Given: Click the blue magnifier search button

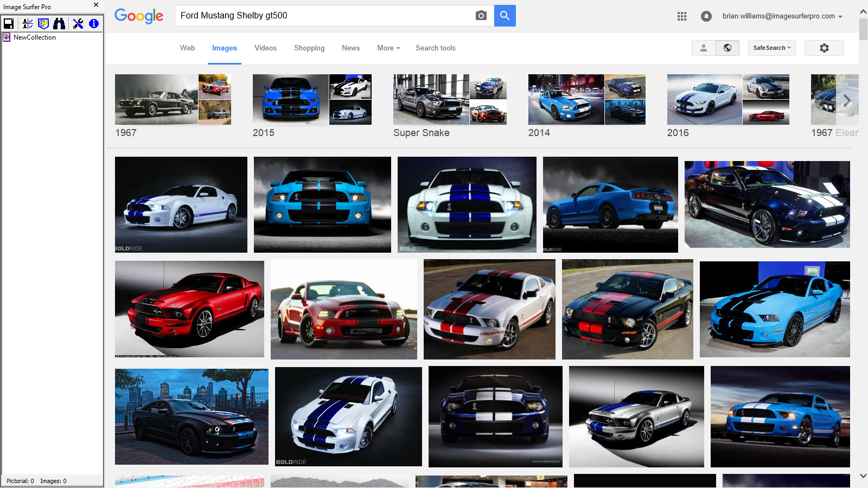Looking at the screenshot, I should point(505,16).
